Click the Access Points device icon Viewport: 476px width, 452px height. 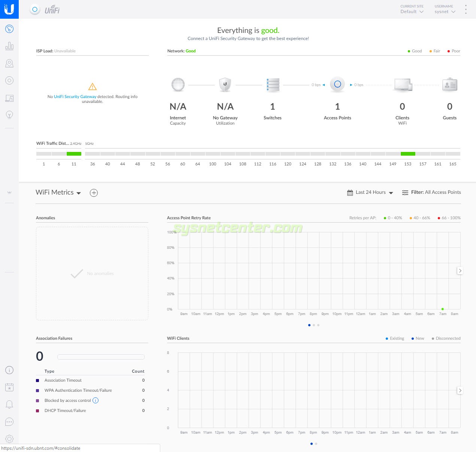(x=337, y=84)
